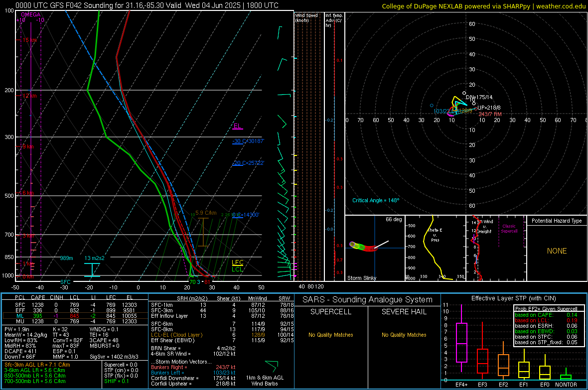Click 'No Quality Matches' under SUPERCELL

tap(331, 335)
